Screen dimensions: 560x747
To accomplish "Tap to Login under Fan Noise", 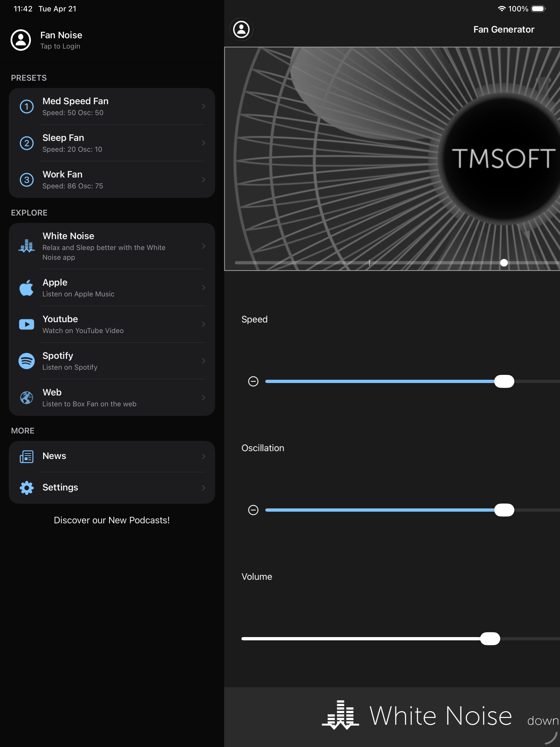I will click(x=60, y=46).
